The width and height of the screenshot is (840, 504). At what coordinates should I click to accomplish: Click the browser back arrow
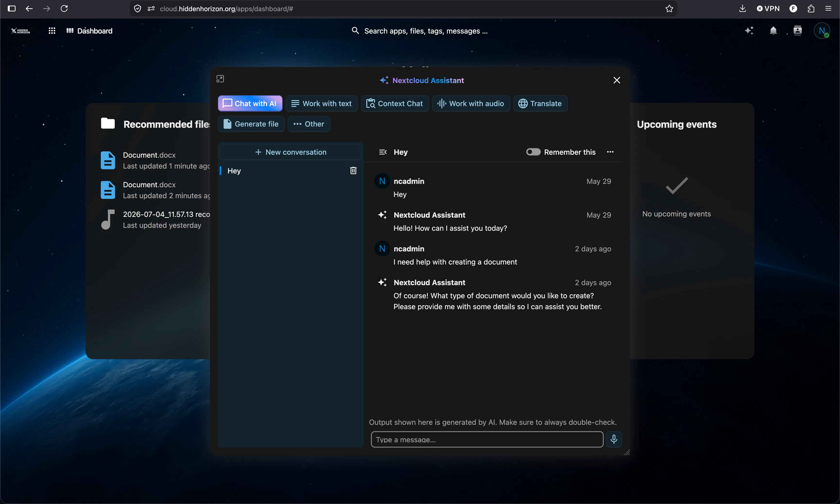29,9
